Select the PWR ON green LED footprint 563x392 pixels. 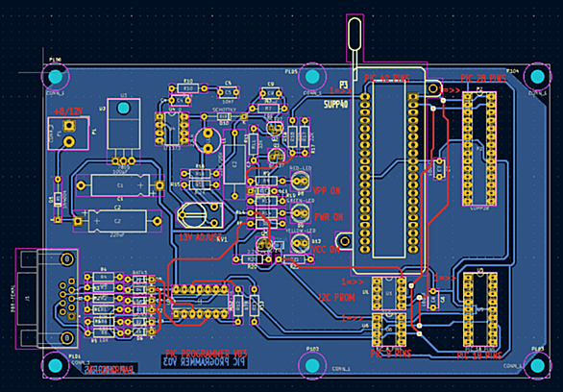pyautogui.click(x=300, y=213)
